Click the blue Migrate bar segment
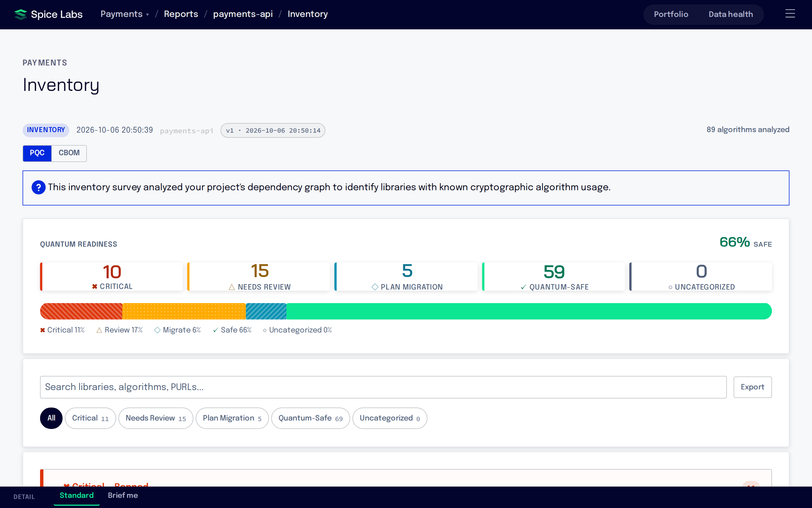 coord(266,311)
